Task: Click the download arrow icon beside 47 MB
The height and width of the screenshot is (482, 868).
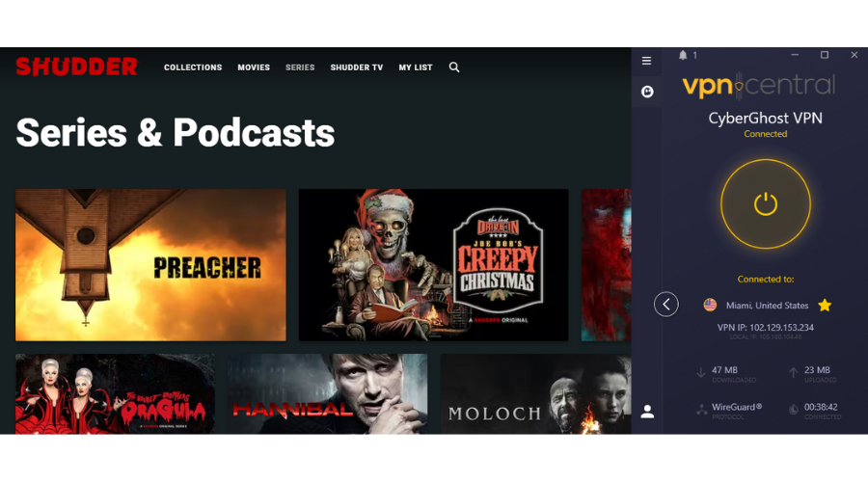Action: coord(701,372)
